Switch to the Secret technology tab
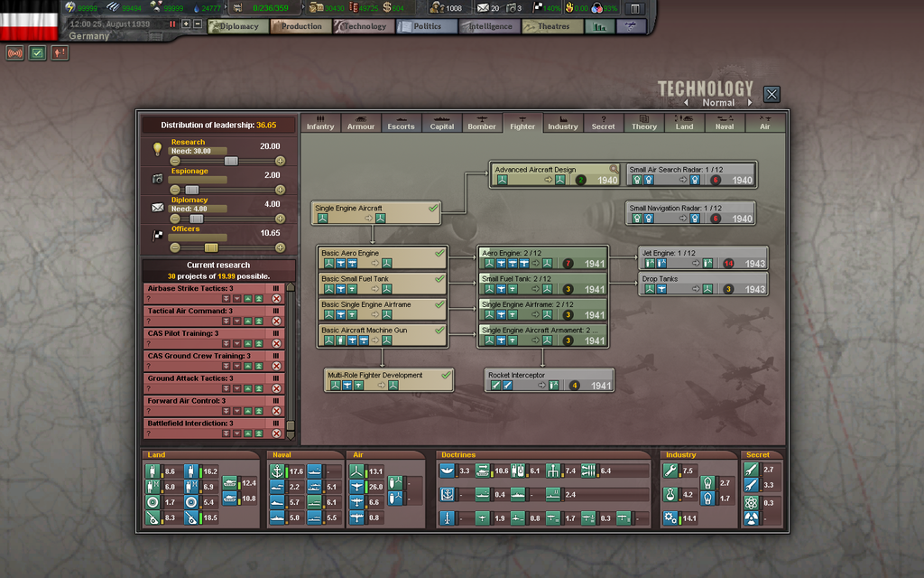This screenshot has height=578, width=924. 603,123
